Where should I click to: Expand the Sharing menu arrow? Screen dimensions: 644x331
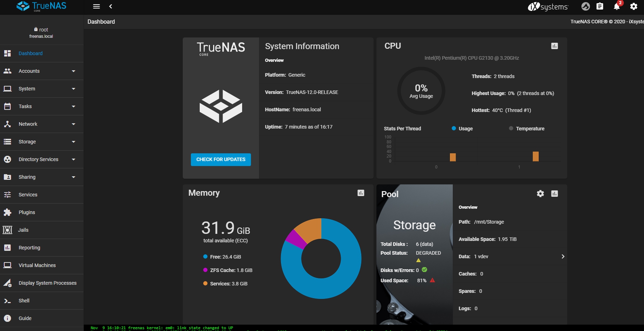(74, 177)
